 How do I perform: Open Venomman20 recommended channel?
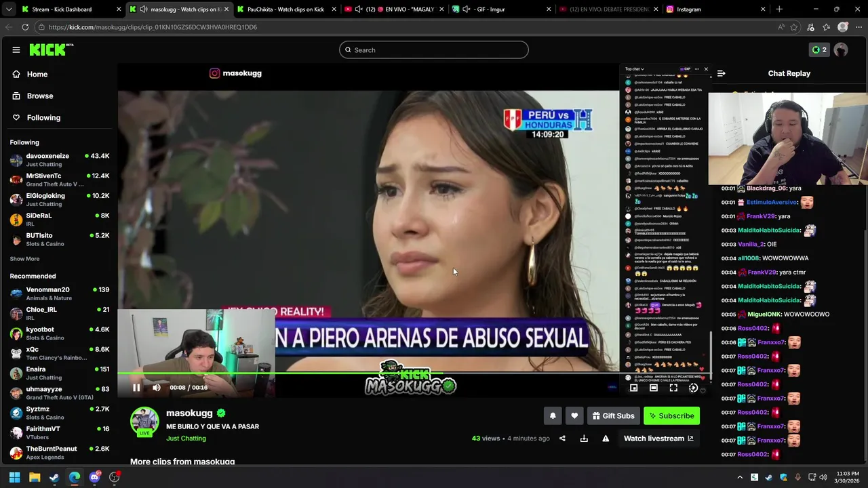tap(60, 293)
